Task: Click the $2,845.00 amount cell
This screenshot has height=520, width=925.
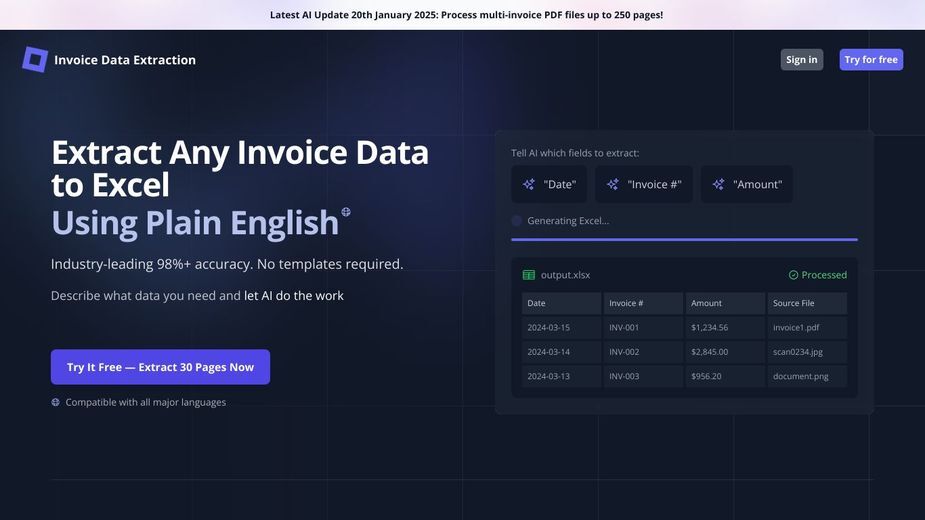Action: tap(725, 352)
